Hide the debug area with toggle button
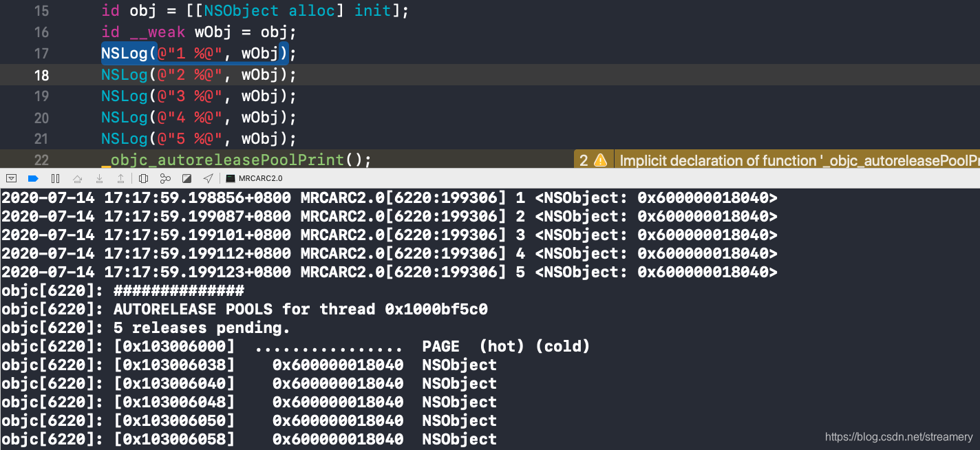The width and height of the screenshot is (980, 450). tap(12, 178)
